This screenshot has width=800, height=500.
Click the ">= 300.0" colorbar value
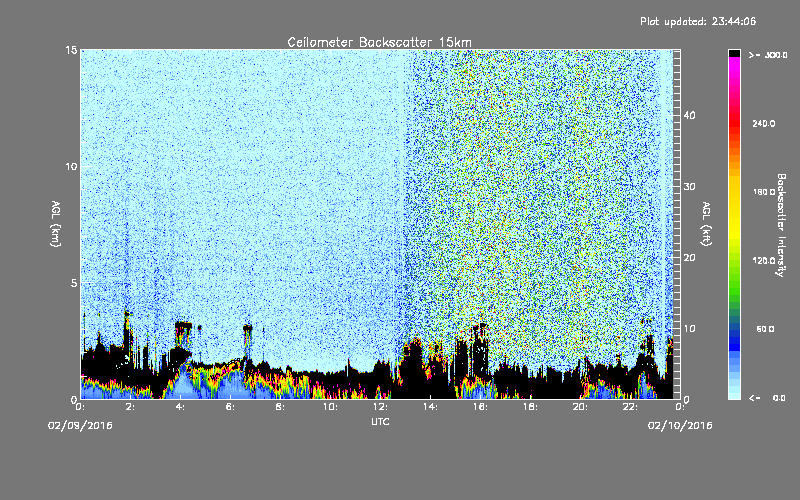[768, 55]
